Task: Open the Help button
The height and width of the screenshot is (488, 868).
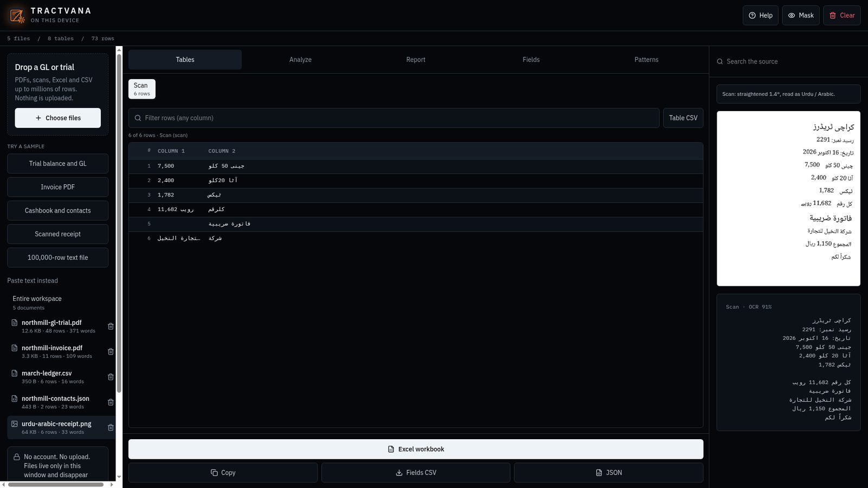Action: tap(761, 15)
